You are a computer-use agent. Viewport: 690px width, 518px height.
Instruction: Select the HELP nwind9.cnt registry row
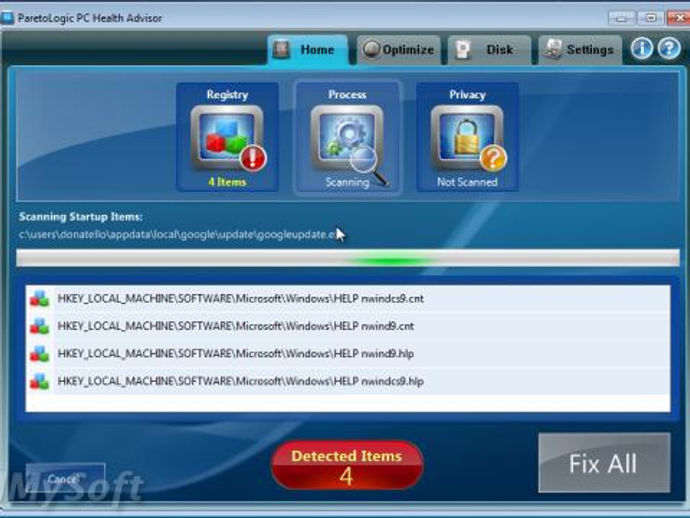[348, 326]
